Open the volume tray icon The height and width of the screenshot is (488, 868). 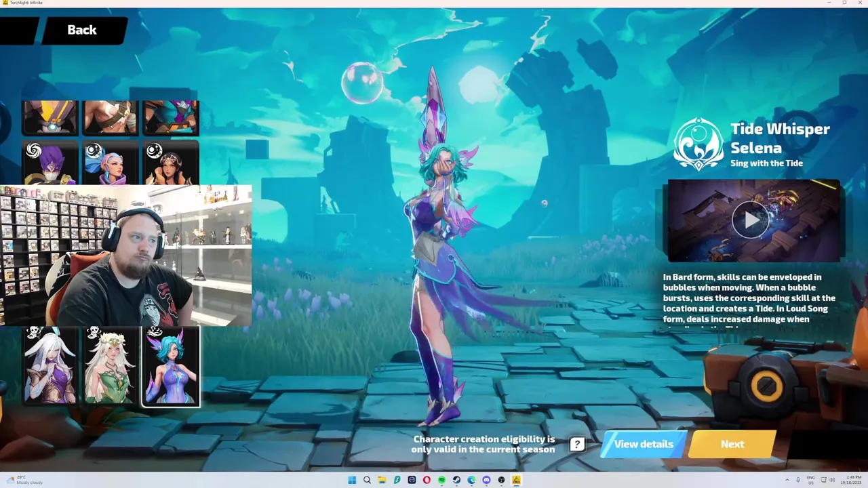coord(832,480)
